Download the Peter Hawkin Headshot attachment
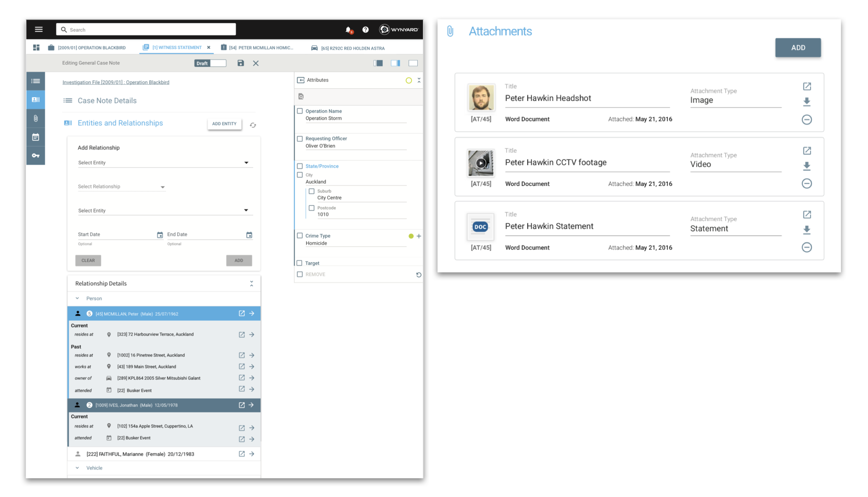This screenshot has height=497, width=868. (807, 102)
